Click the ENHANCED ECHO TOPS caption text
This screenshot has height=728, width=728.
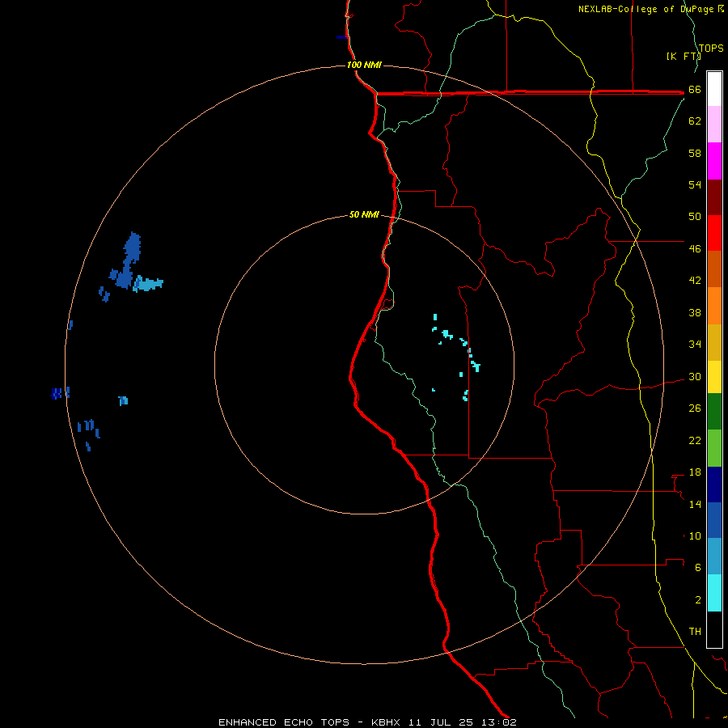point(284,722)
